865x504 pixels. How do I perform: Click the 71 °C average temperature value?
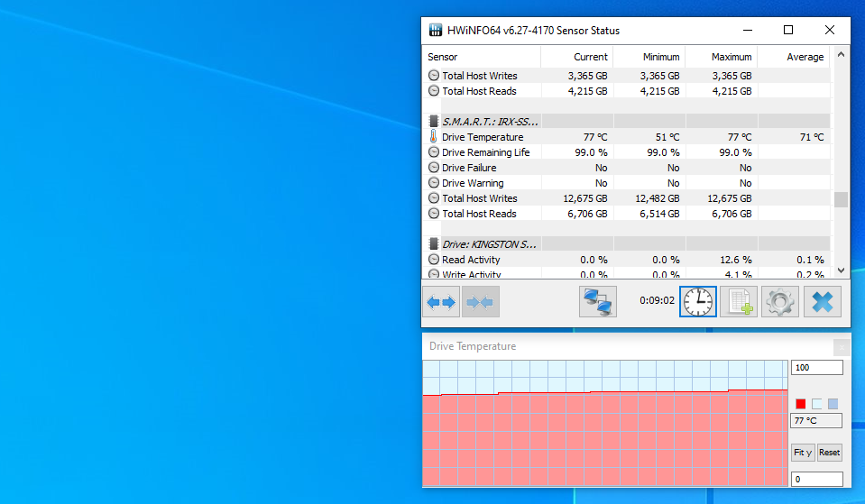(x=812, y=137)
